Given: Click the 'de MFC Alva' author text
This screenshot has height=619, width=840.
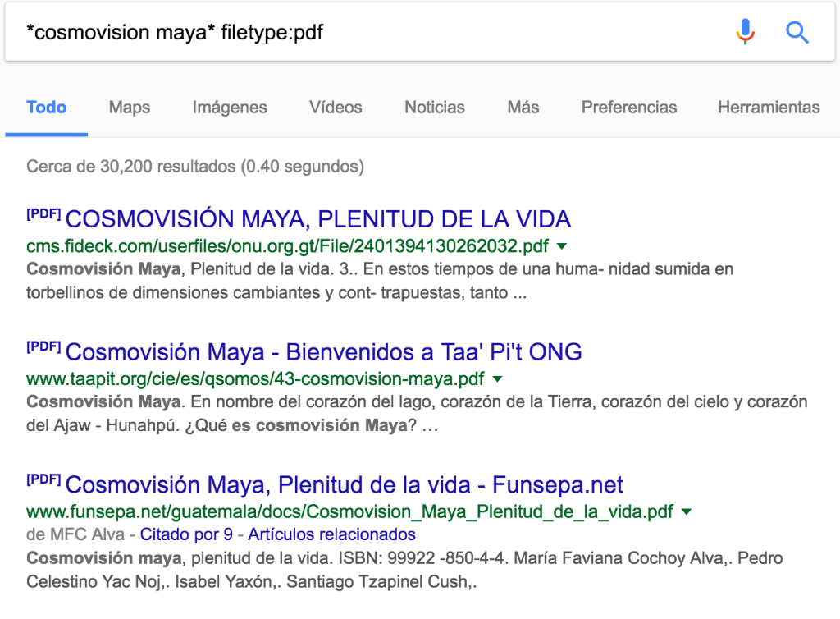Looking at the screenshot, I should point(75,534).
